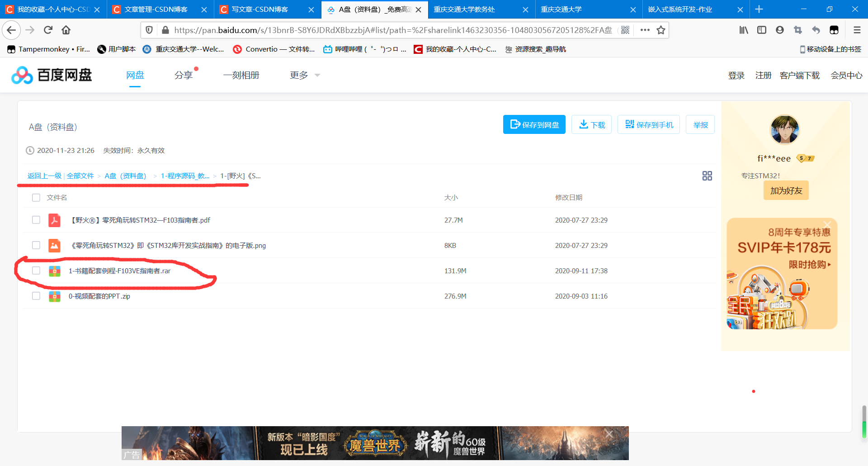Open 会员中心 link
The width and height of the screenshot is (868, 466).
[x=846, y=76]
